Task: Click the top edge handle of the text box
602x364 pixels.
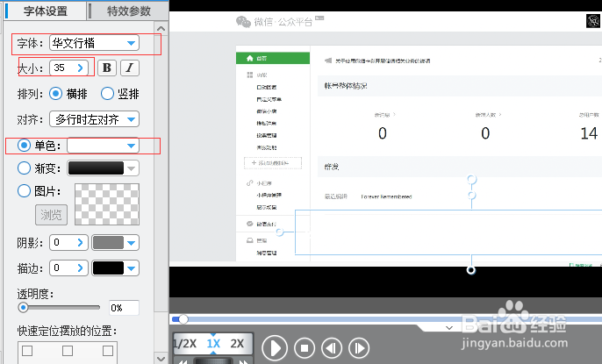Action: point(472,196)
